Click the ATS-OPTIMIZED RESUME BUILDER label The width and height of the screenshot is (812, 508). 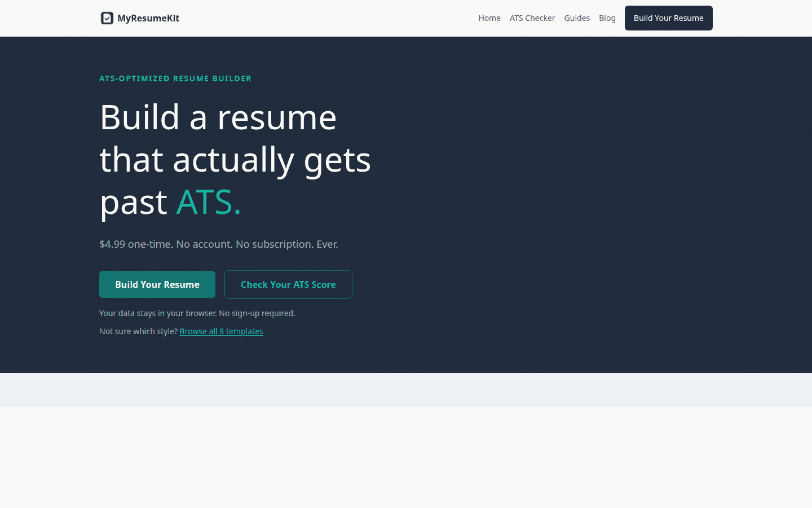175,78
